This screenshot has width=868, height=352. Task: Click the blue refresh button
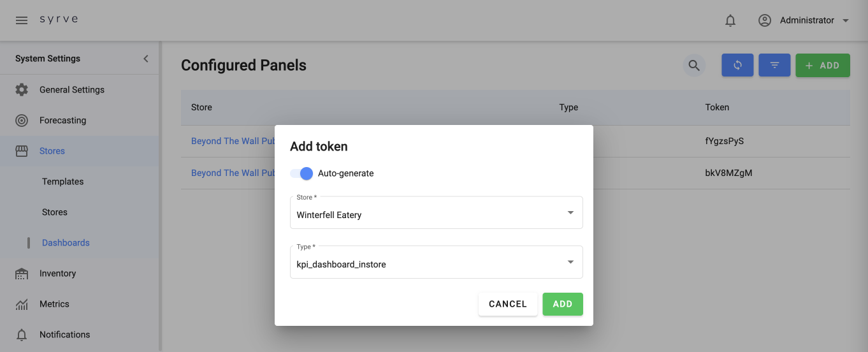pos(737,65)
